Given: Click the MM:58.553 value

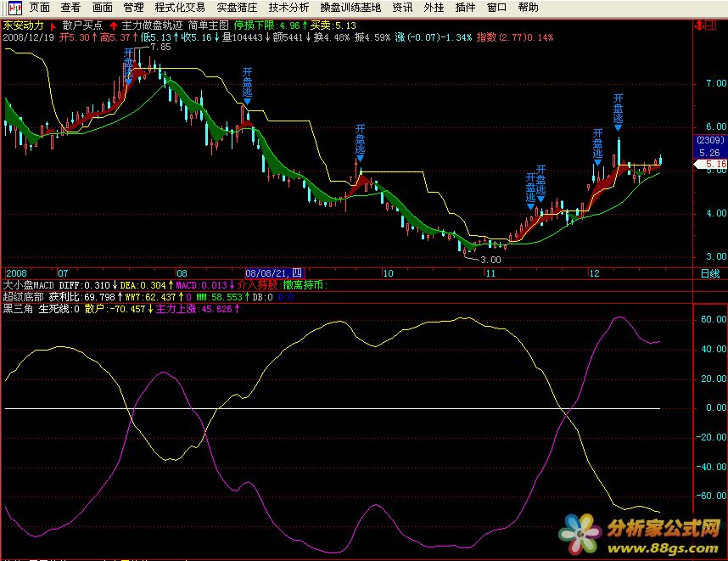Looking at the screenshot, I should (x=219, y=297).
